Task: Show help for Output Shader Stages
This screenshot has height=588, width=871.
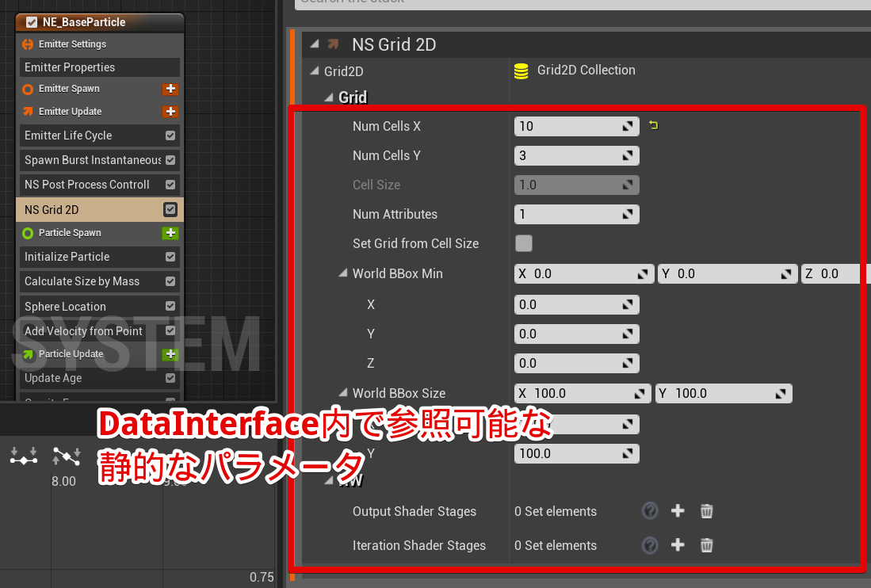Action: (x=650, y=511)
